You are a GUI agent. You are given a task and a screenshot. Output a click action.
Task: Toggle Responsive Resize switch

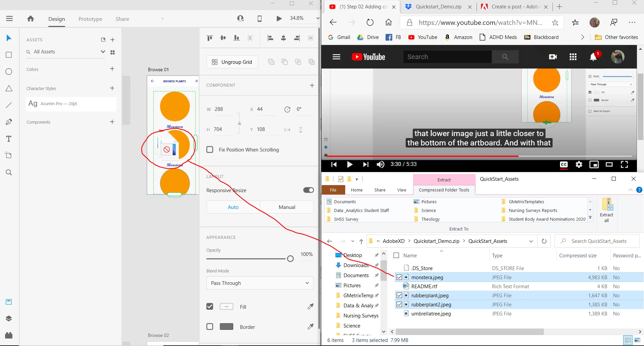309,190
